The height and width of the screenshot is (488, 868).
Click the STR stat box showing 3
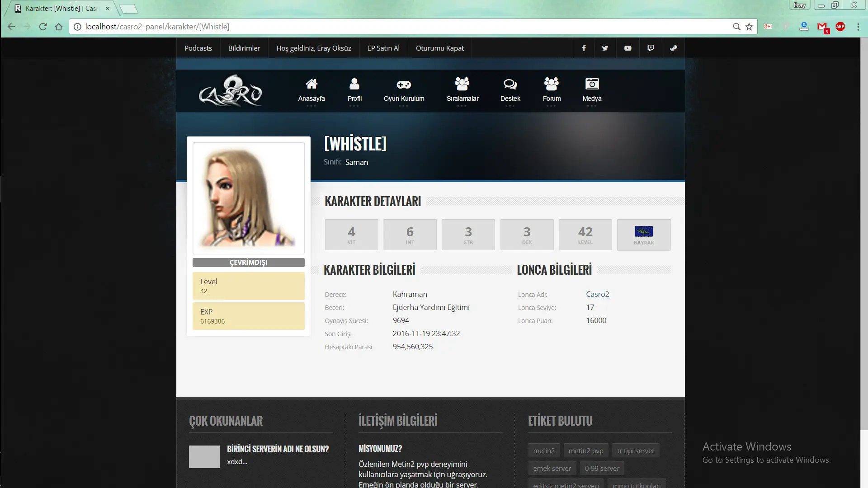468,235
